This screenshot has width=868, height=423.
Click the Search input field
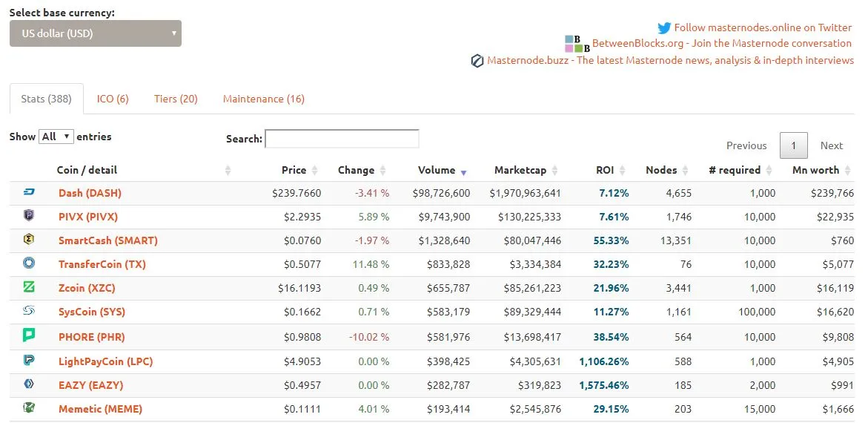pyautogui.click(x=342, y=139)
